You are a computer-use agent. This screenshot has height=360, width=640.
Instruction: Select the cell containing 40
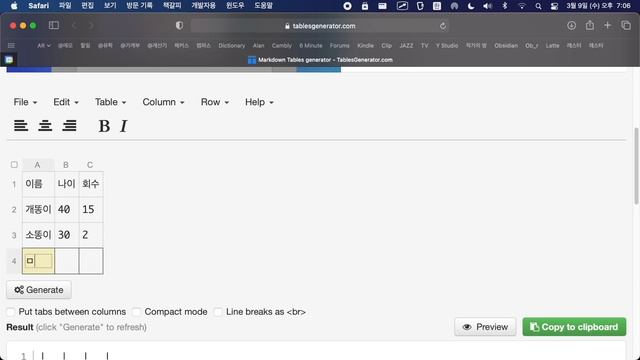(x=66, y=209)
